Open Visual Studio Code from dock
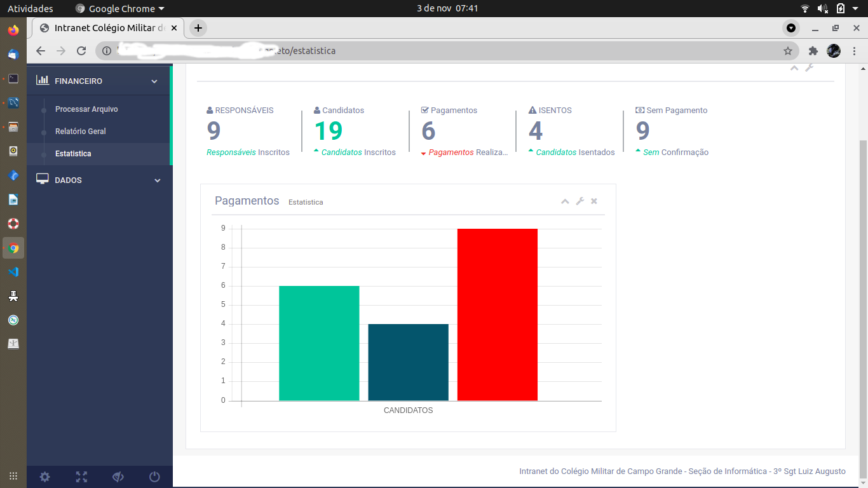The width and height of the screenshot is (868, 488). (13, 272)
